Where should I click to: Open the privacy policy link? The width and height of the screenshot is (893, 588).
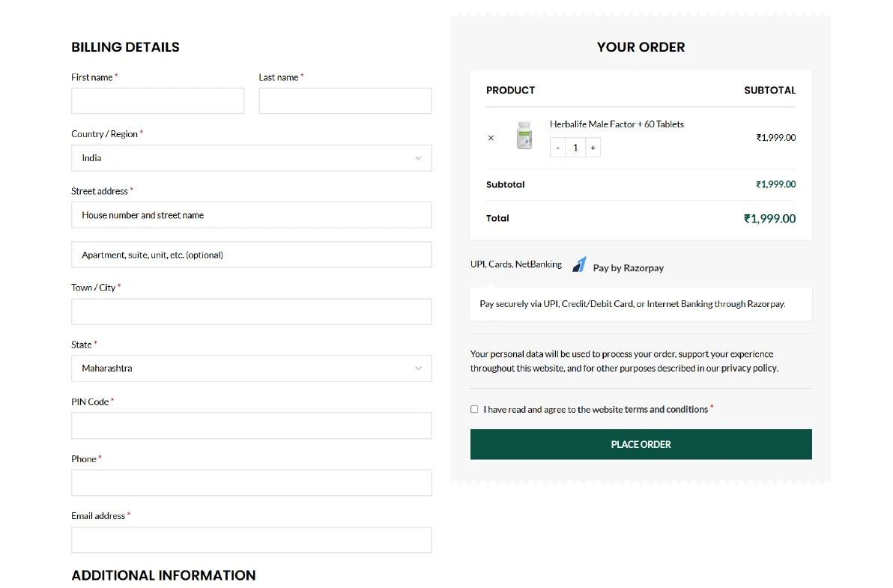749,369
